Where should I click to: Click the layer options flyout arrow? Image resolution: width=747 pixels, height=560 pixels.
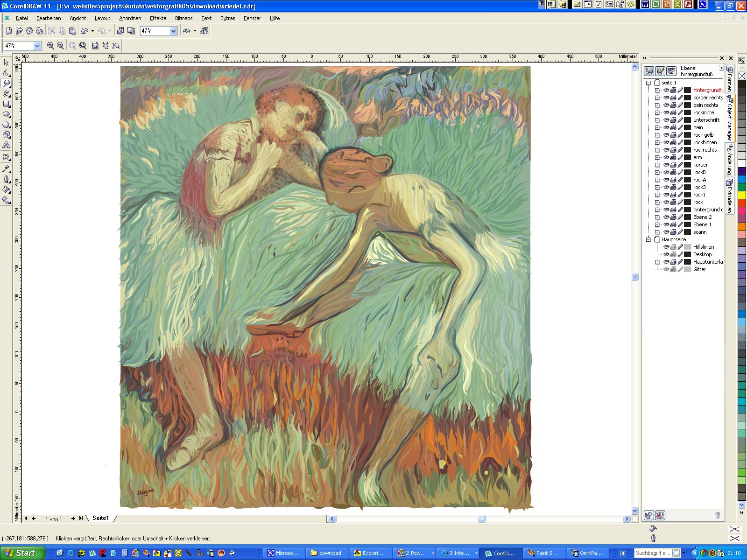[722, 68]
